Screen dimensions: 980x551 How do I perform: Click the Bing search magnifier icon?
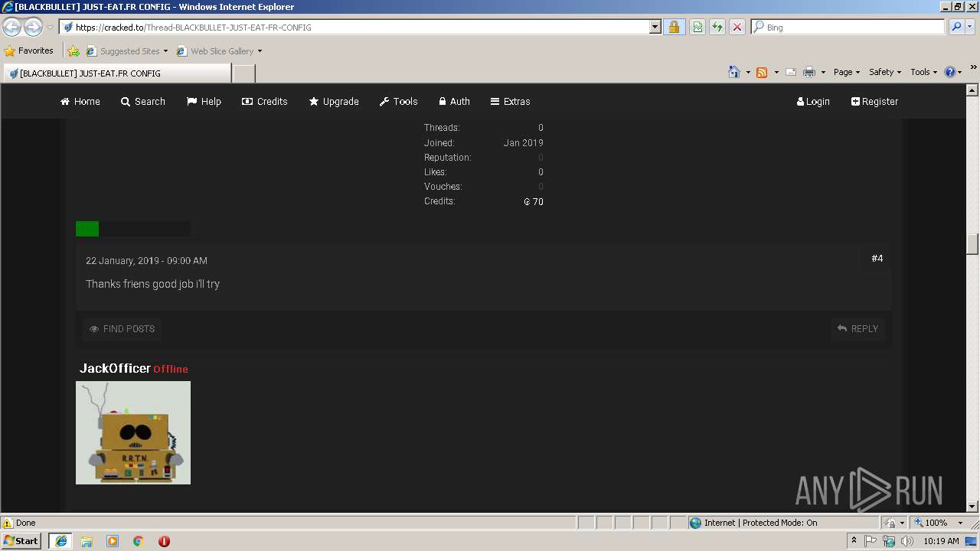point(956,27)
